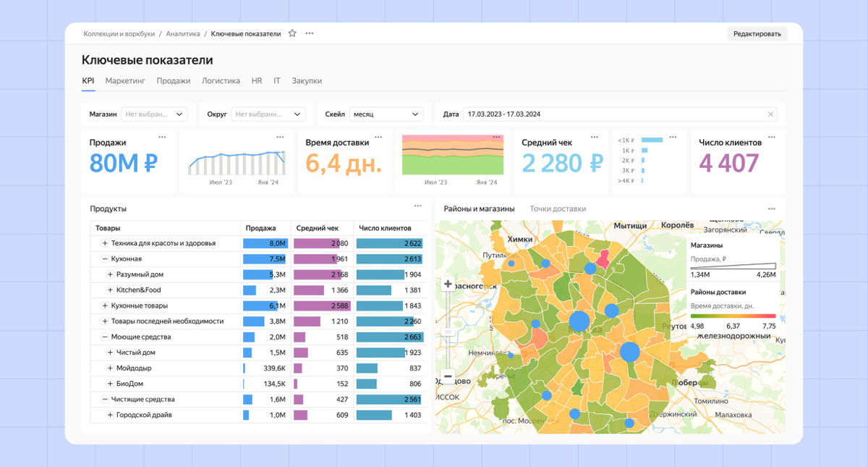868x467 pixels.
Task: Open options menu of the Продукты table
Action: click(418, 207)
